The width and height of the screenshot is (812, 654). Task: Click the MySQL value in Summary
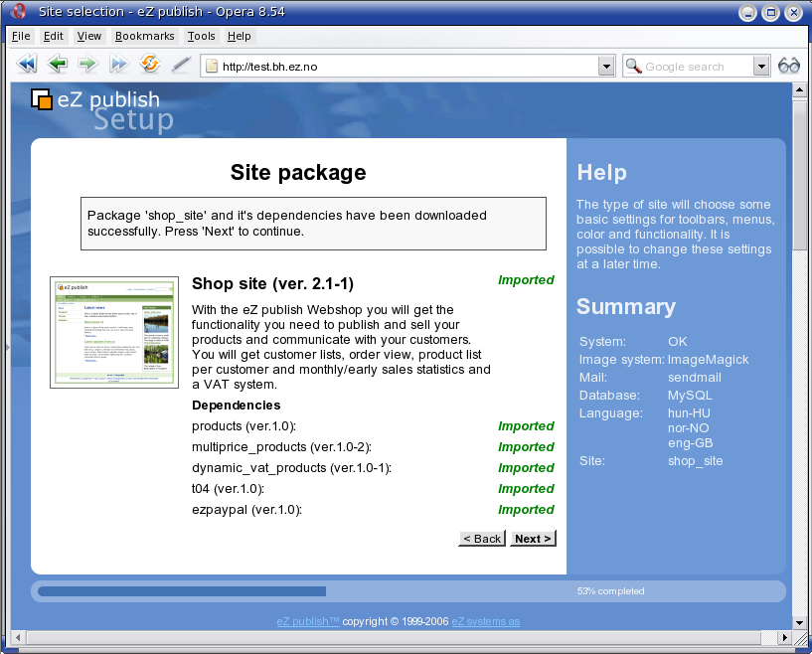[x=690, y=396]
